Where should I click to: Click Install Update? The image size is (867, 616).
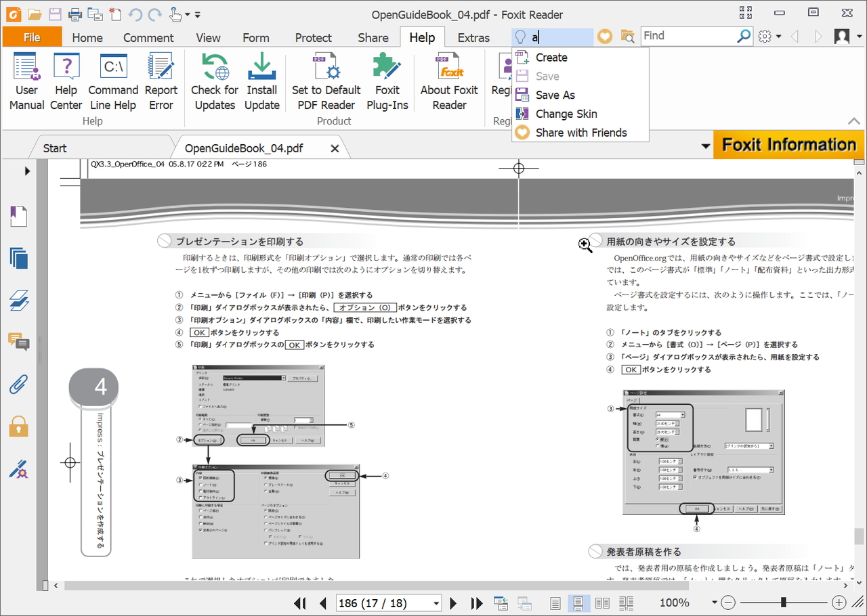coord(262,81)
